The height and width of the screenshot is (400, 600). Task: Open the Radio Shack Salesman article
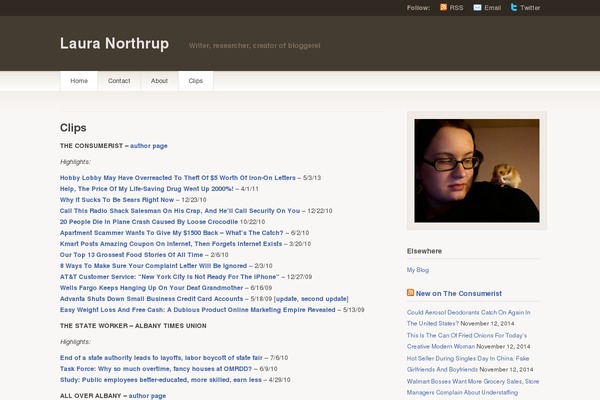coord(180,211)
